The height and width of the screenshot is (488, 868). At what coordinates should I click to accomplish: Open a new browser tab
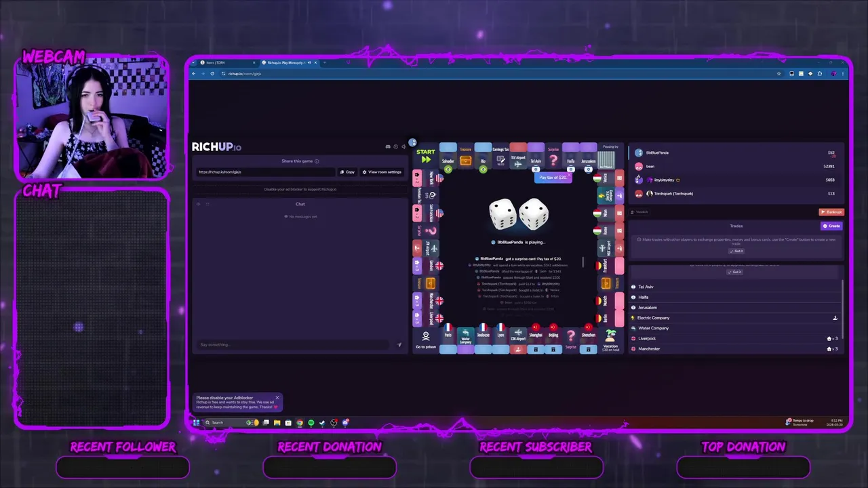325,62
